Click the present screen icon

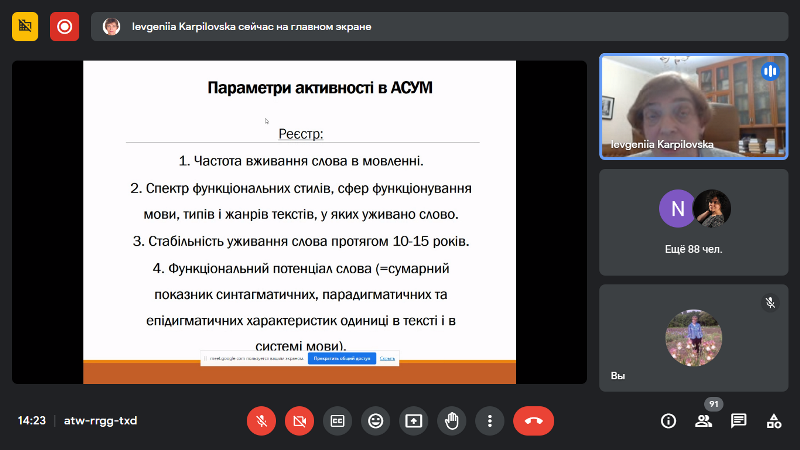pyautogui.click(x=413, y=421)
